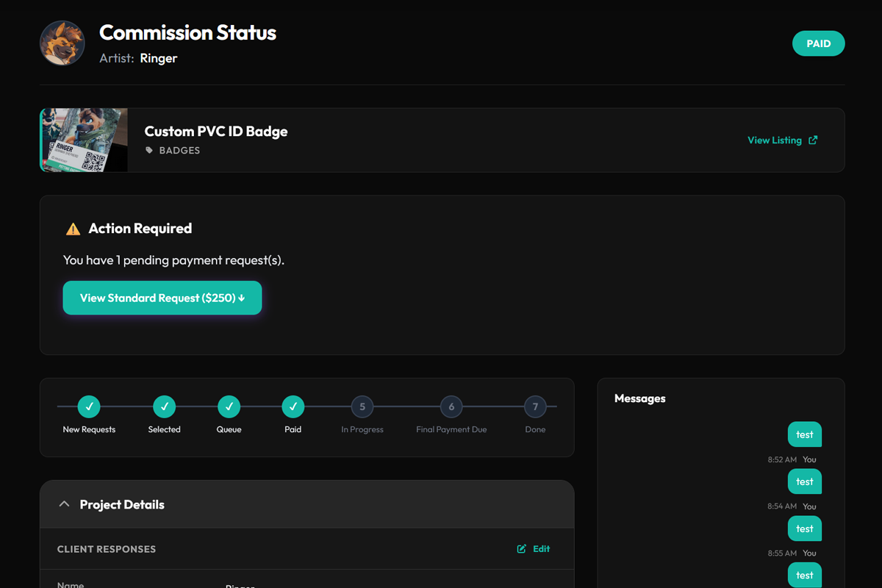Image resolution: width=882 pixels, height=588 pixels.
Task: Click the pending payment request notice text
Action: pyautogui.click(x=173, y=260)
